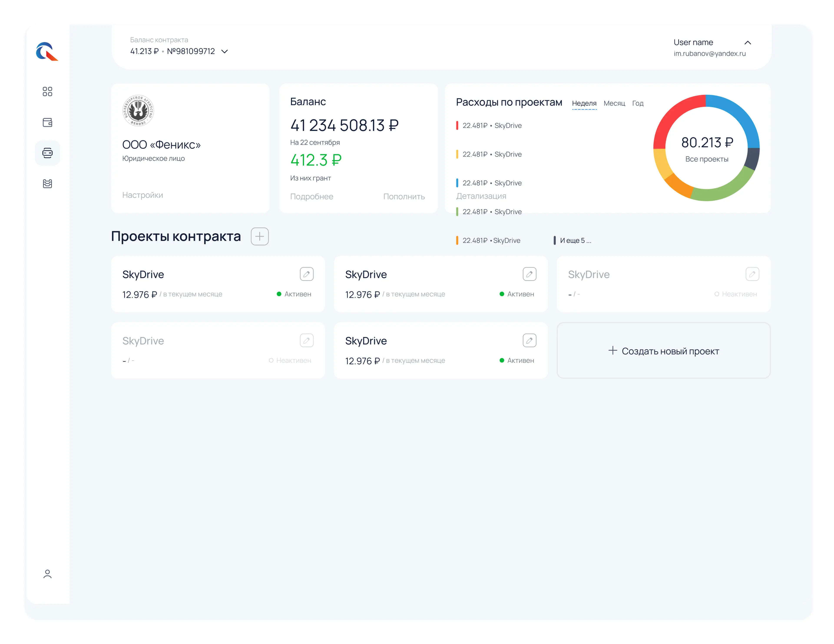The height and width of the screenshot is (644, 834).
Task: Expand contract balance dropdown №981099712
Action: (225, 51)
